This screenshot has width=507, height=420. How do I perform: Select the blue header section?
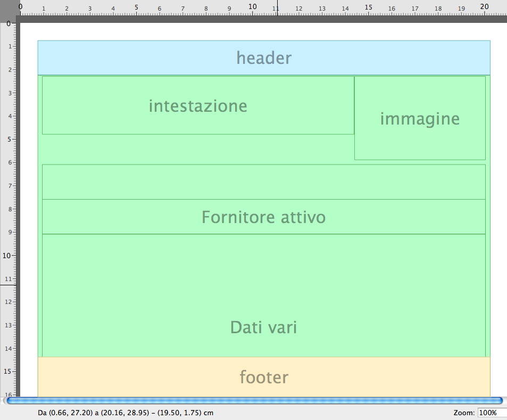(x=264, y=57)
